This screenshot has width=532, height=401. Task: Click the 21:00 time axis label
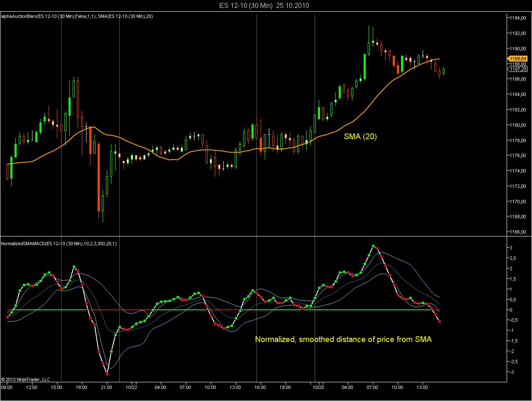coord(106,388)
